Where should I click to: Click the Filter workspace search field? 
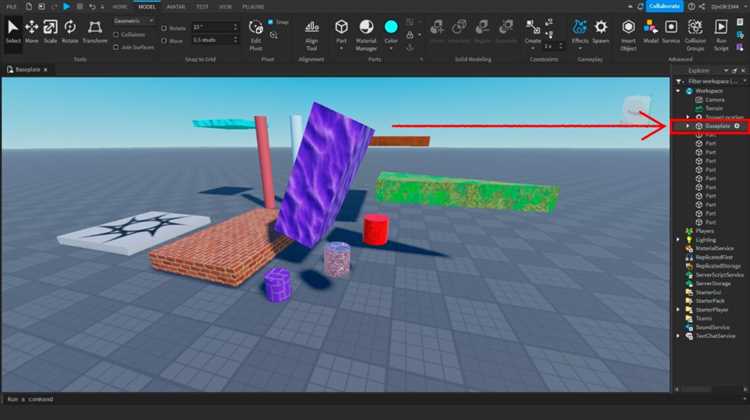[x=713, y=81]
